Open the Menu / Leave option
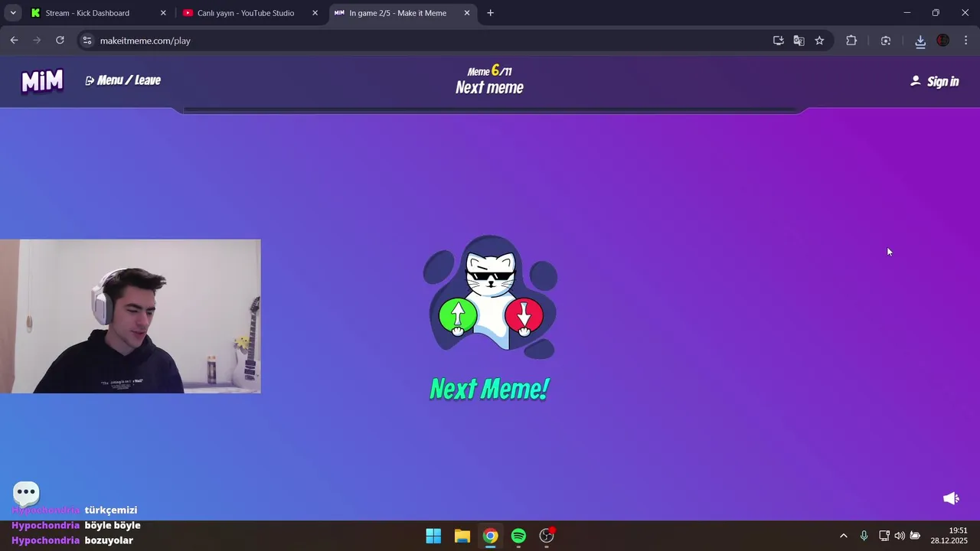 pyautogui.click(x=123, y=80)
